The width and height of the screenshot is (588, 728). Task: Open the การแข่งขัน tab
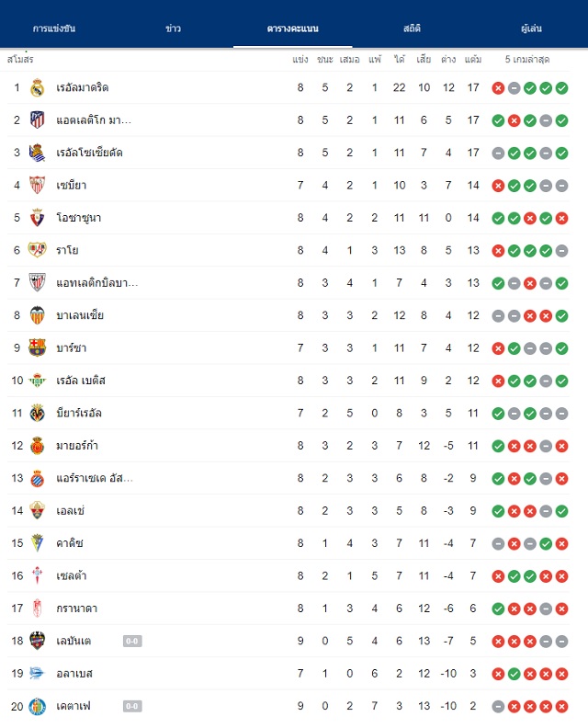tap(54, 28)
